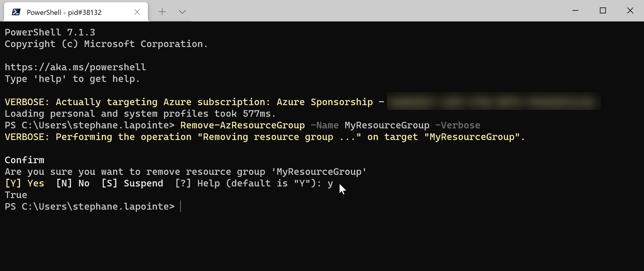Click the PowerShell logo in the taskbar tab
Viewport: 644px width, 271px height.
coord(16,12)
